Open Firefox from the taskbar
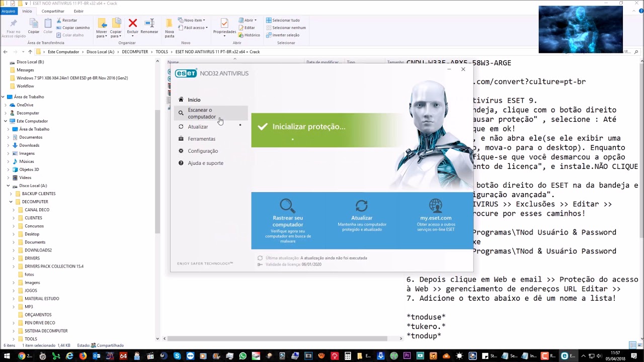Viewport: 644px width, 362px height. tap(83, 356)
